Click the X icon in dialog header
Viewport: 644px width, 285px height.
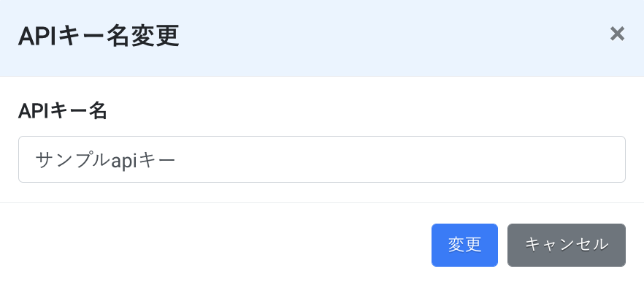tap(617, 34)
